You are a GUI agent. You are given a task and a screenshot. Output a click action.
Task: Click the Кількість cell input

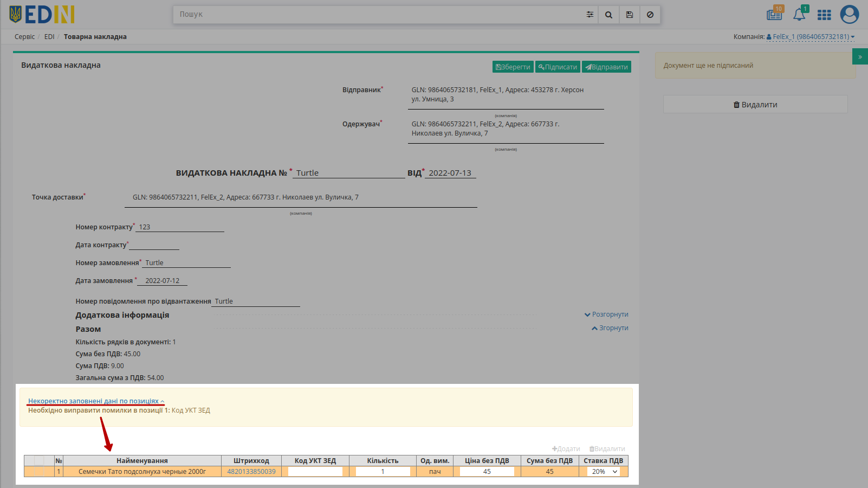pyautogui.click(x=383, y=472)
